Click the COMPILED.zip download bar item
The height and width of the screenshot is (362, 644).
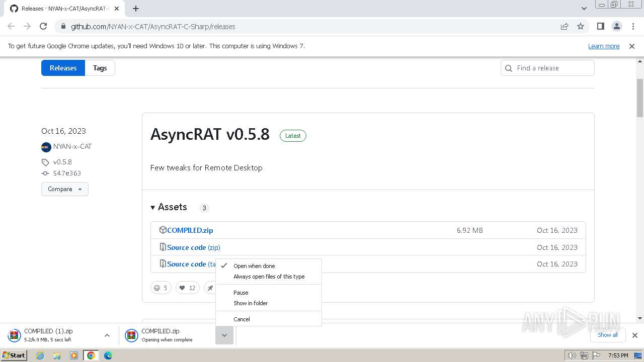pos(168,335)
